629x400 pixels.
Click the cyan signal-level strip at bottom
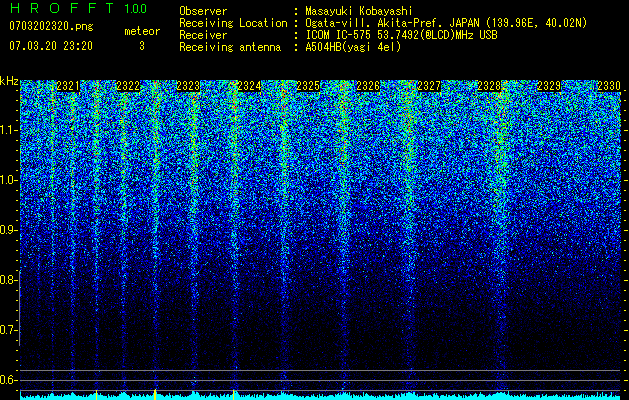point(321,397)
